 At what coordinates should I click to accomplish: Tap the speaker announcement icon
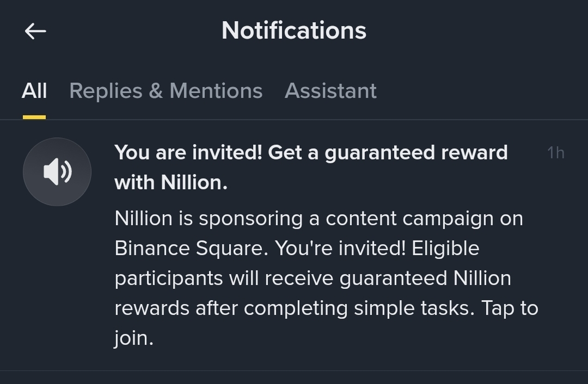click(57, 171)
